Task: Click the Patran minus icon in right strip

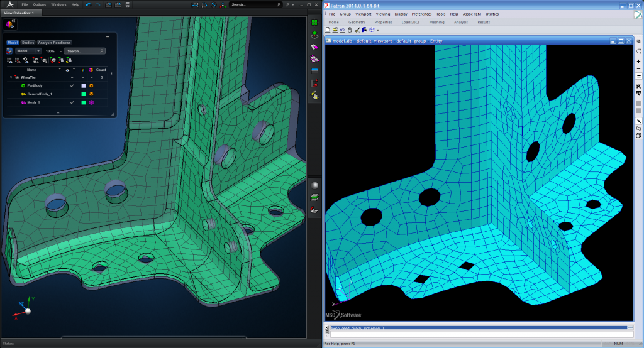Action: [639, 68]
